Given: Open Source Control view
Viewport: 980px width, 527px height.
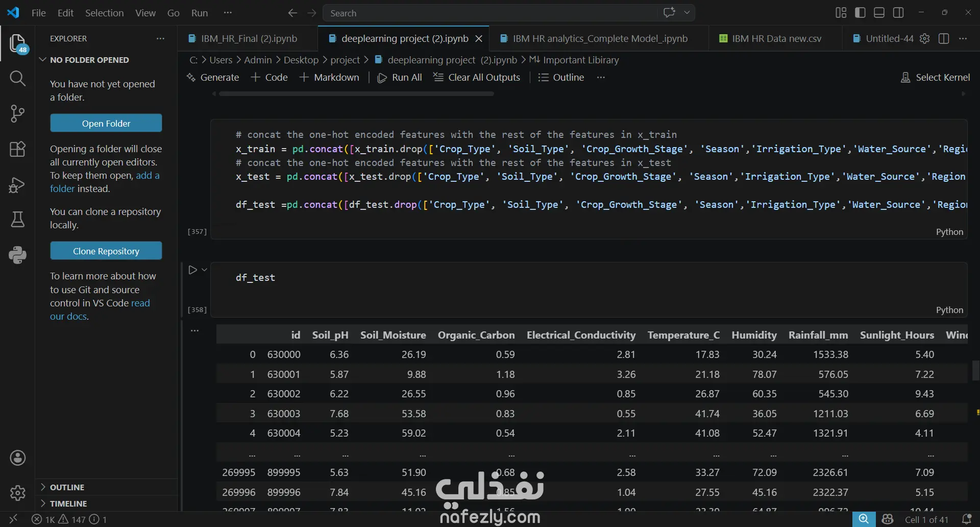Looking at the screenshot, I should 18,114.
